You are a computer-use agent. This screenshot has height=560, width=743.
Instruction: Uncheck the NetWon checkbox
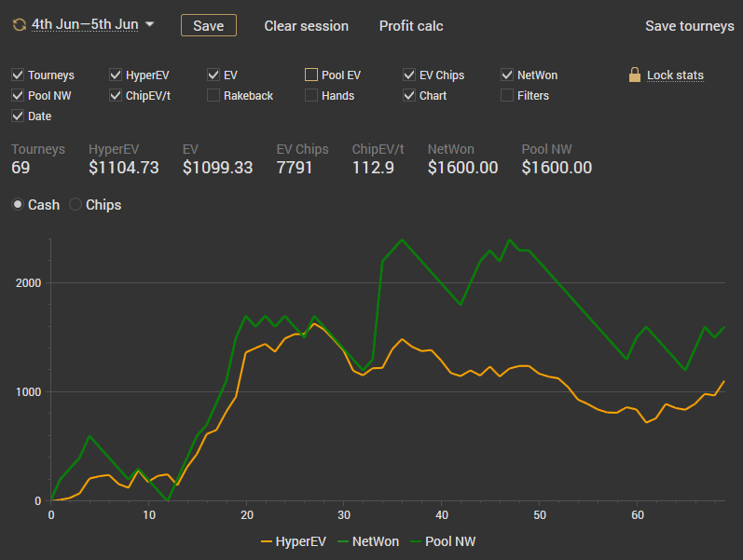pyautogui.click(x=507, y=75)
